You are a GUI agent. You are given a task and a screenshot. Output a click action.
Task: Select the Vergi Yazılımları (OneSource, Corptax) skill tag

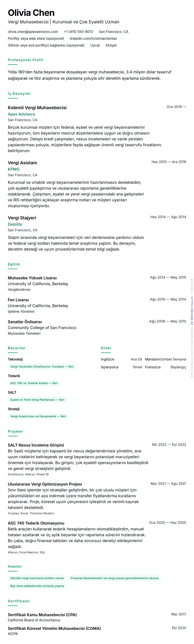(42, 366)
